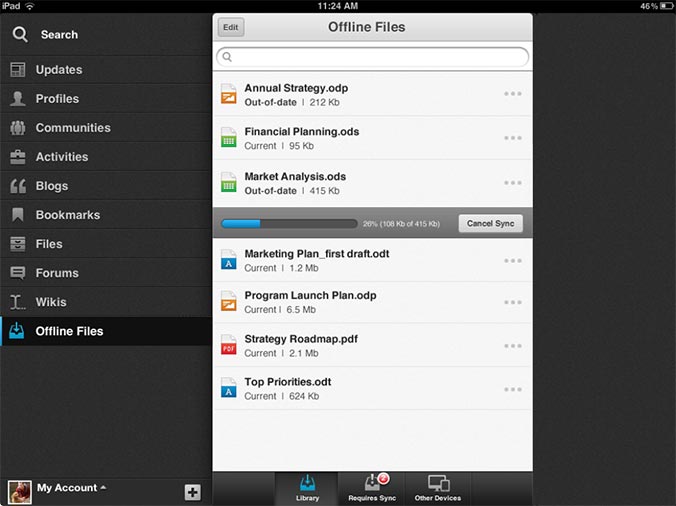
Task: Open the Wikis sidebar icon
Action: 18,302
